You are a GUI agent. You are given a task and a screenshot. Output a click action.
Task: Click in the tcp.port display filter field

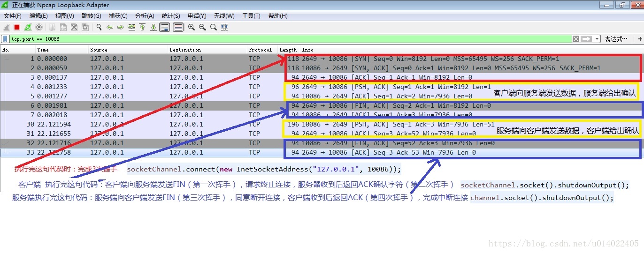(x=282, y=39)
